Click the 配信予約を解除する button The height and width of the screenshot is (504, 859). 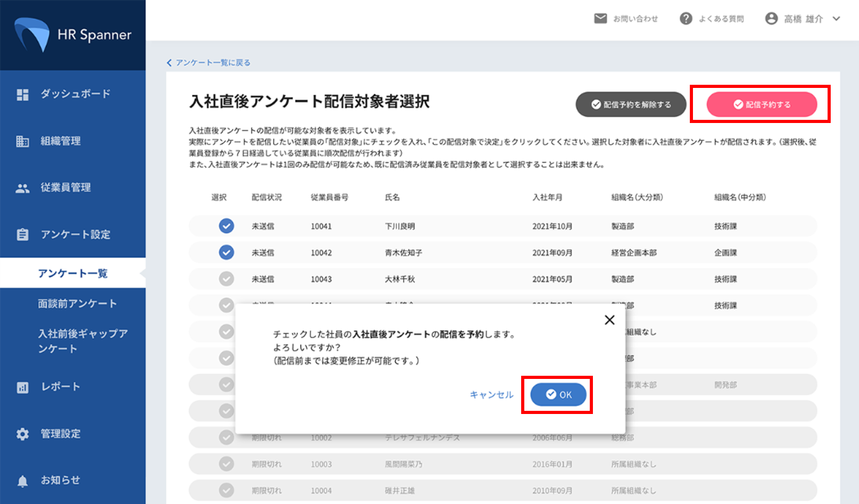(631, 105)
